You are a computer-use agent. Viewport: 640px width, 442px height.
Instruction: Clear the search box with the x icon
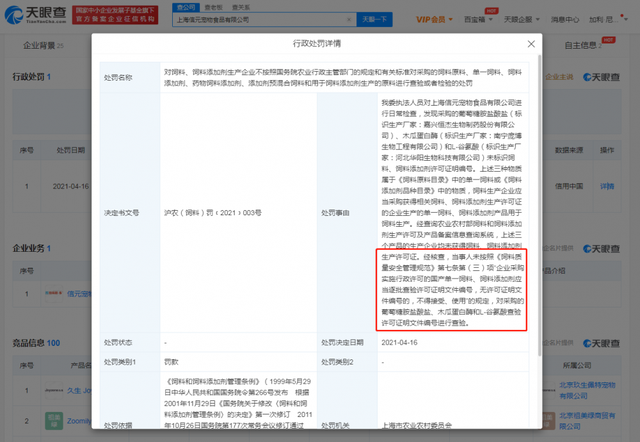(x=349, y=20)
